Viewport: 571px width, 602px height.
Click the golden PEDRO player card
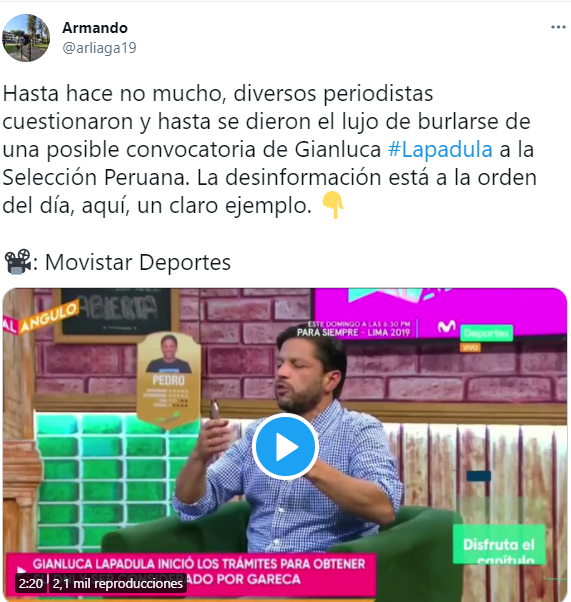tap(169, 379)
